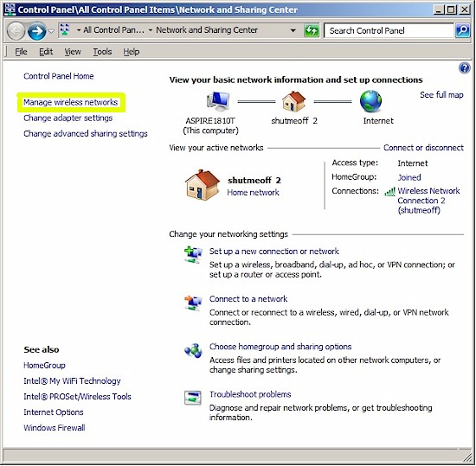Open Choose homegroup and sharing options
476x466 pixels.
[280, 347]
